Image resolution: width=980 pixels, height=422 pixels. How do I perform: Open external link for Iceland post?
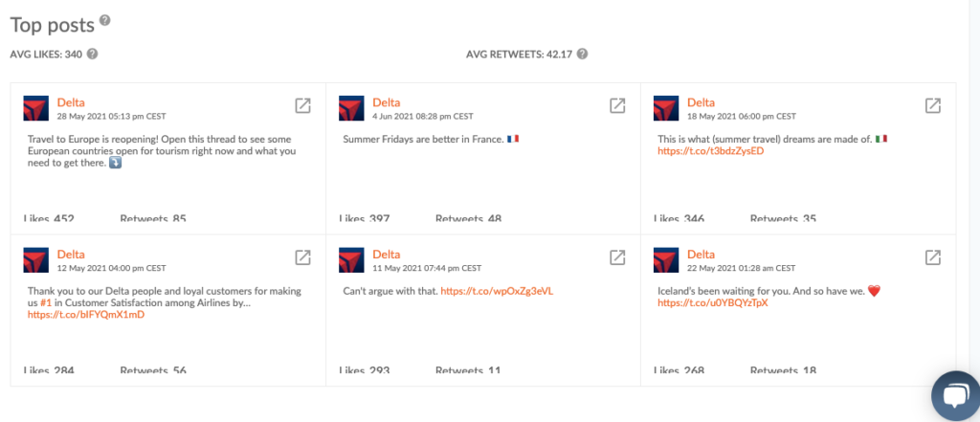coord(933,257)
